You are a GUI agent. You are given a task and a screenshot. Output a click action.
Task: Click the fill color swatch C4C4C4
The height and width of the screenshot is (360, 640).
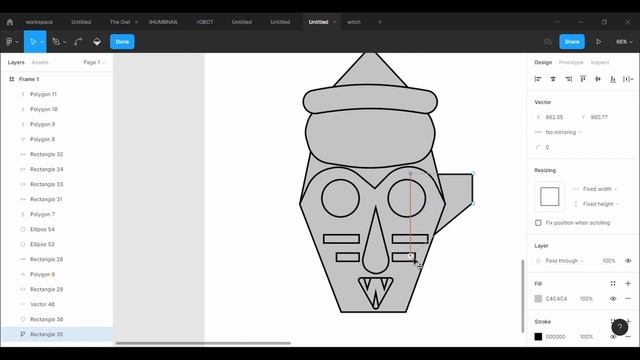538,299
